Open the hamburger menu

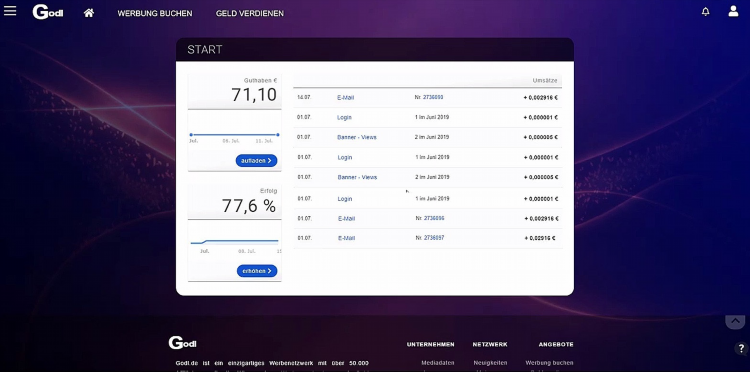pyautogui.click(x=10, y=11)
